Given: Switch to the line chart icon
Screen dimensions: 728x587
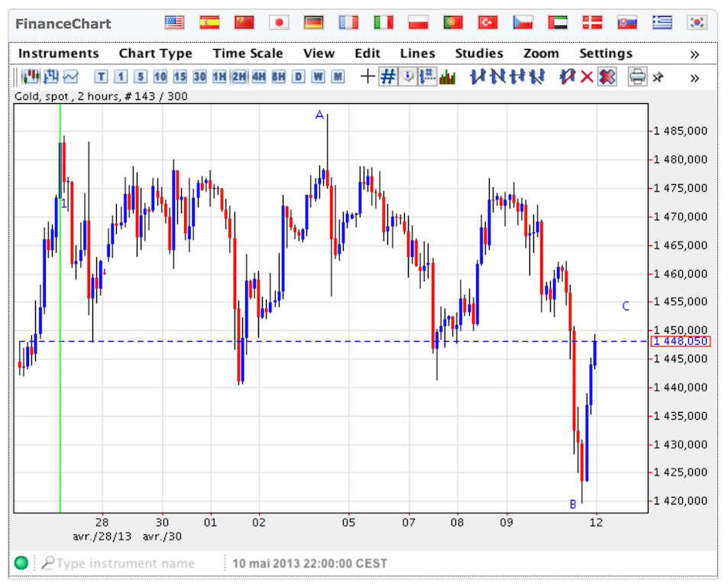Looking at the screenshot, I should pos(71,76).
